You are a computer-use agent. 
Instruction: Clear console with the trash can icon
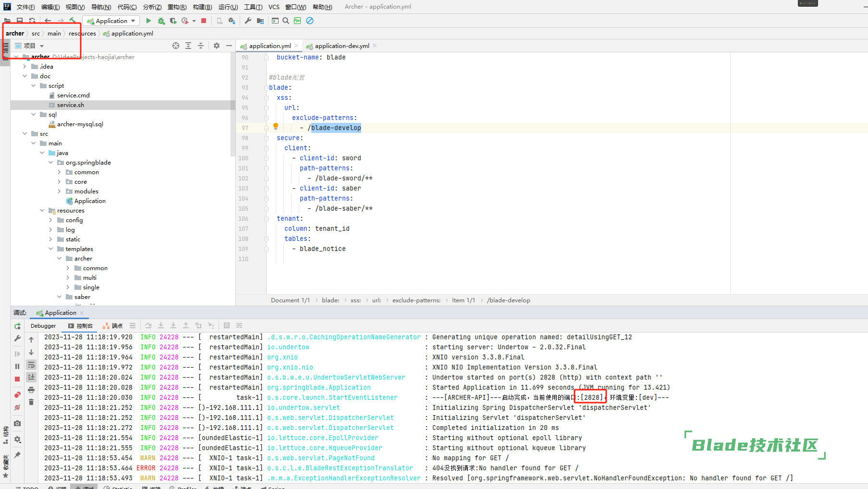pos(31,402)
